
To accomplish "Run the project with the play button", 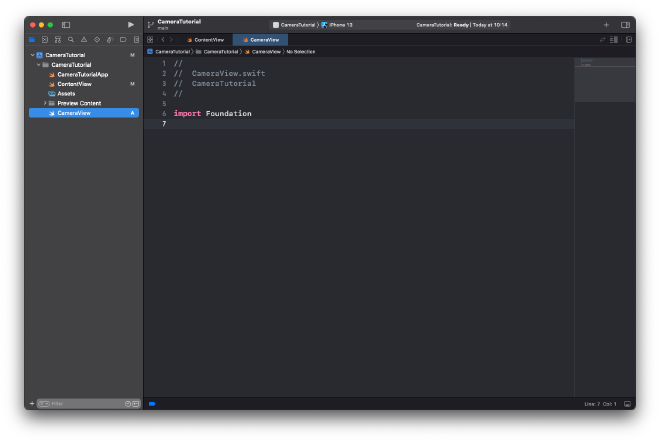I will tap(130, 24).
